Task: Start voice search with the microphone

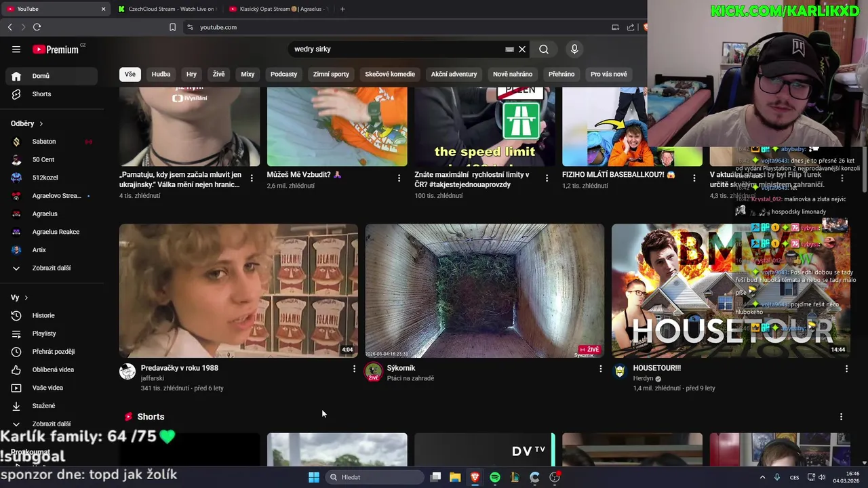Action: point(574,49)
